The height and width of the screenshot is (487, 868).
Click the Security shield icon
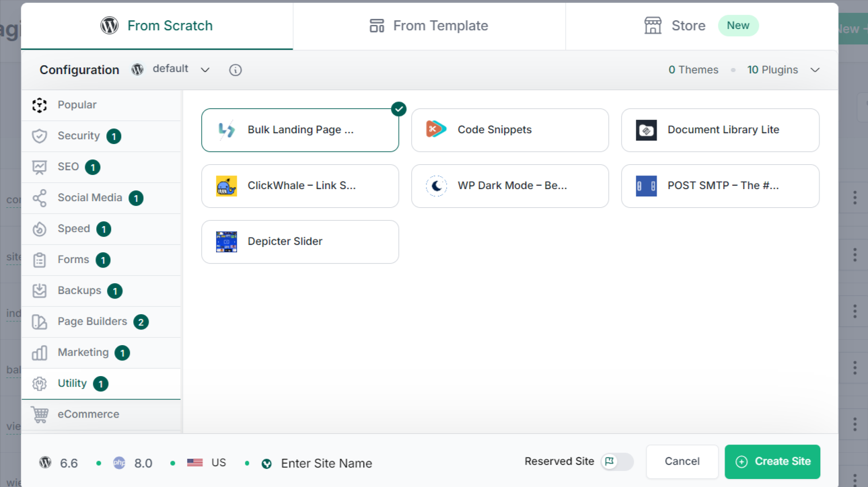(x=40, y=136)
